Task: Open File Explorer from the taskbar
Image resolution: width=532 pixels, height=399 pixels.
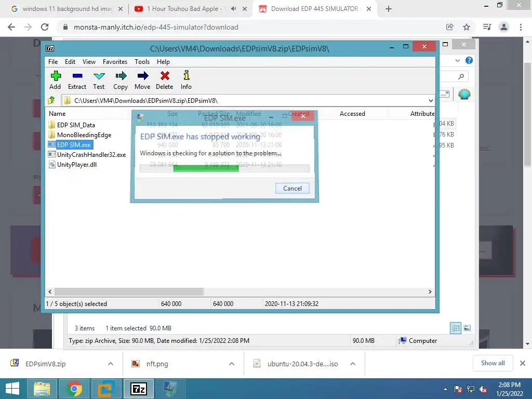Action: (x=42, y=389)
